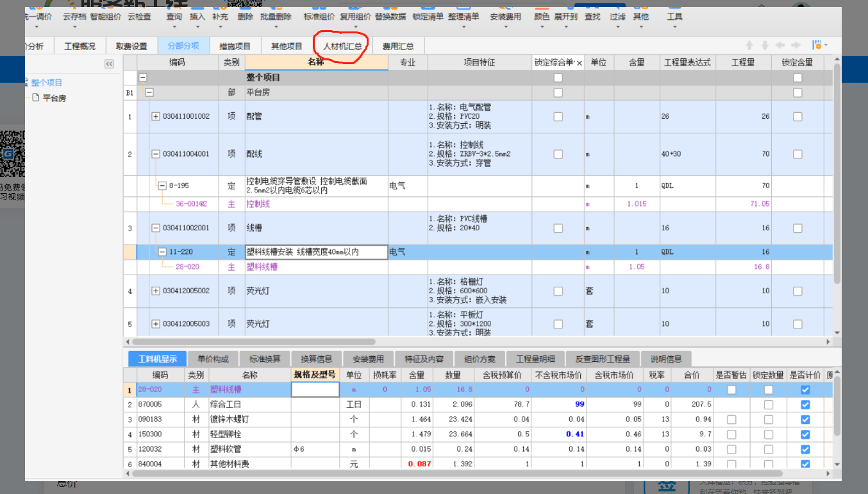This screenshot has height=494, width=868.
Task: Select 整个项目 in the left tree
Action: pyautogui.click(x=46, y=83)
